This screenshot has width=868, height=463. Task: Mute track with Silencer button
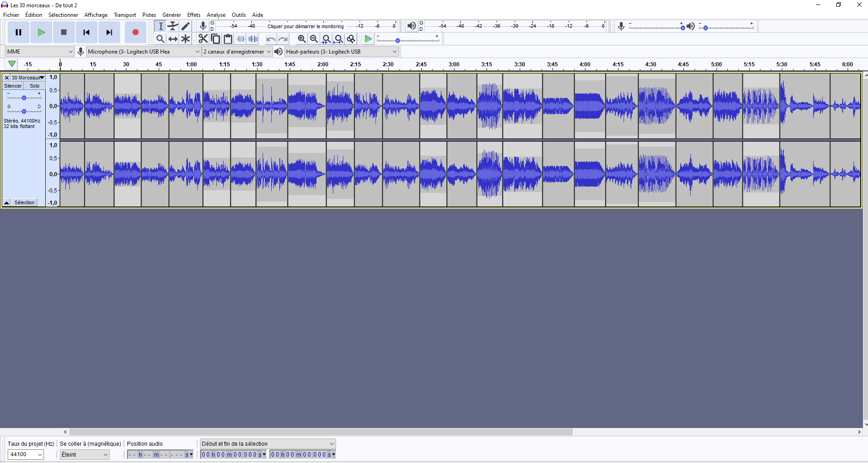point(13,86)
